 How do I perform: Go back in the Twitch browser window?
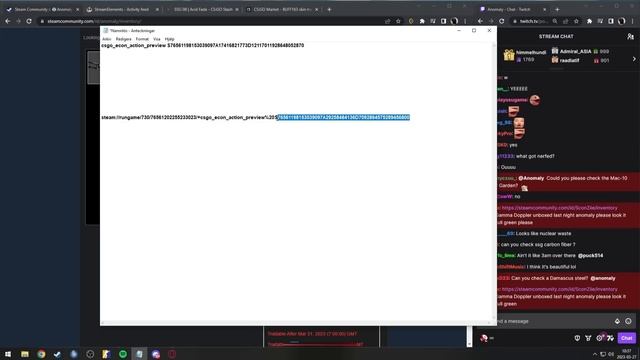click(480, 21)
